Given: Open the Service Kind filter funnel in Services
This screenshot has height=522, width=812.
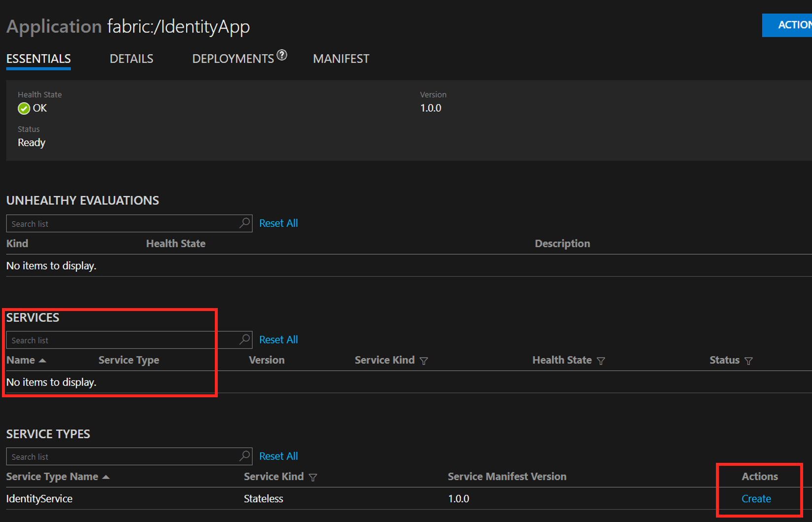Looking at the screenshot, I should pyautogui.click(x=424, y=361).
